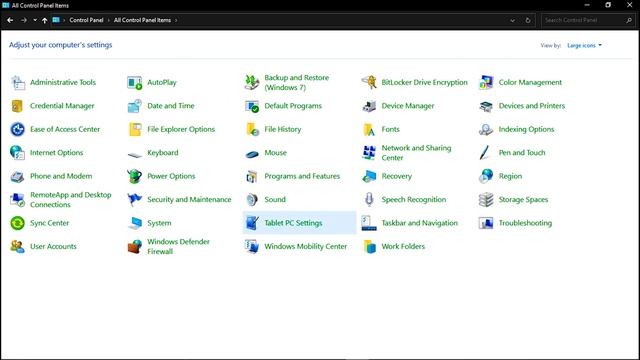
Task: Open the Color Management icon
Action: click(x=486, y=82)
